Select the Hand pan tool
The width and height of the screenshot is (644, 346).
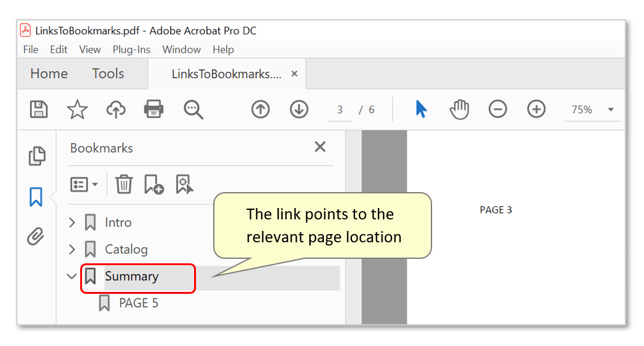[459, 109]
